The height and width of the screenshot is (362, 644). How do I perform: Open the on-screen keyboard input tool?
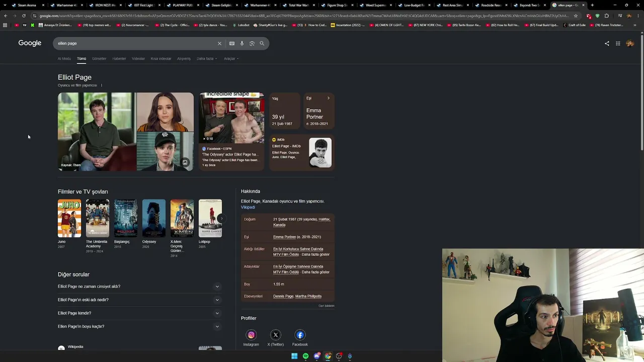(x=232, y=43)
